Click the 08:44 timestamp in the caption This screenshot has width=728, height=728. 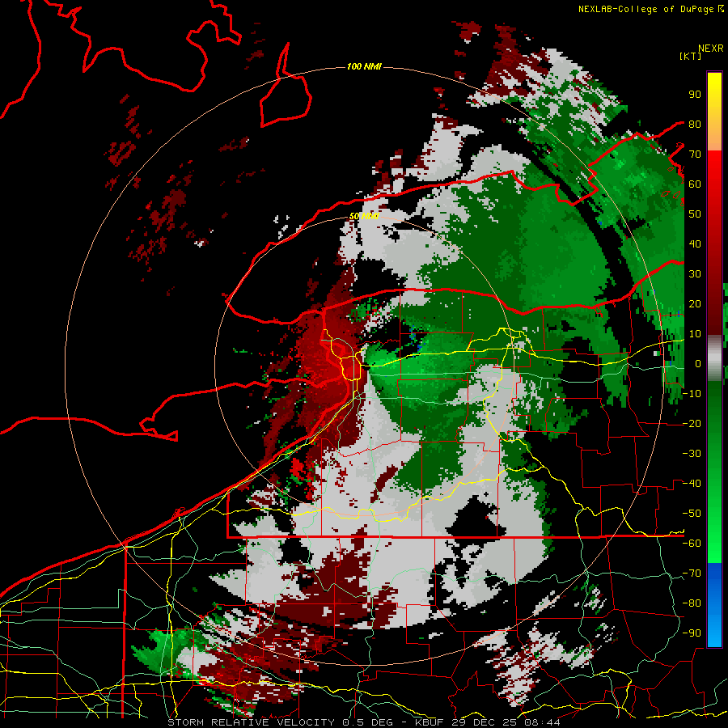(x=542, y=722)
